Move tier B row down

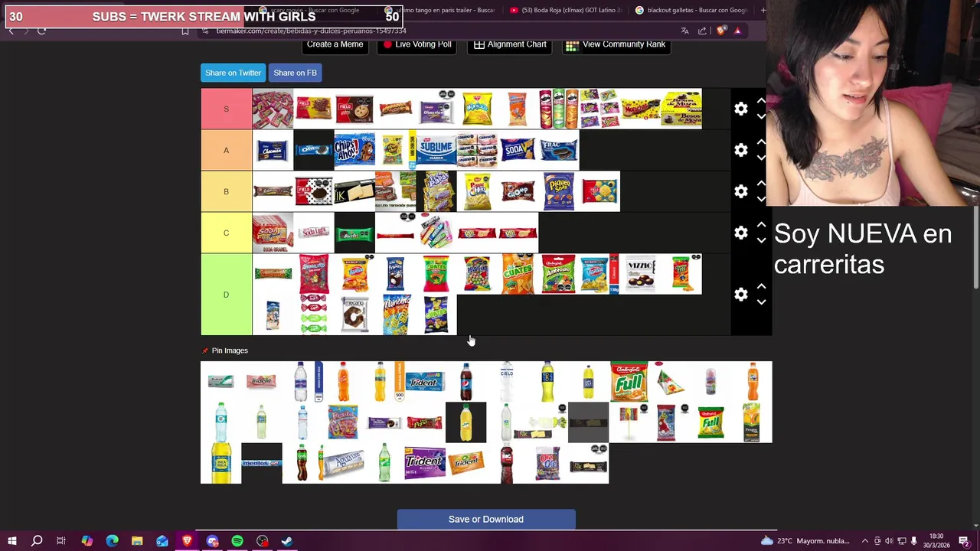coord(761,199)
